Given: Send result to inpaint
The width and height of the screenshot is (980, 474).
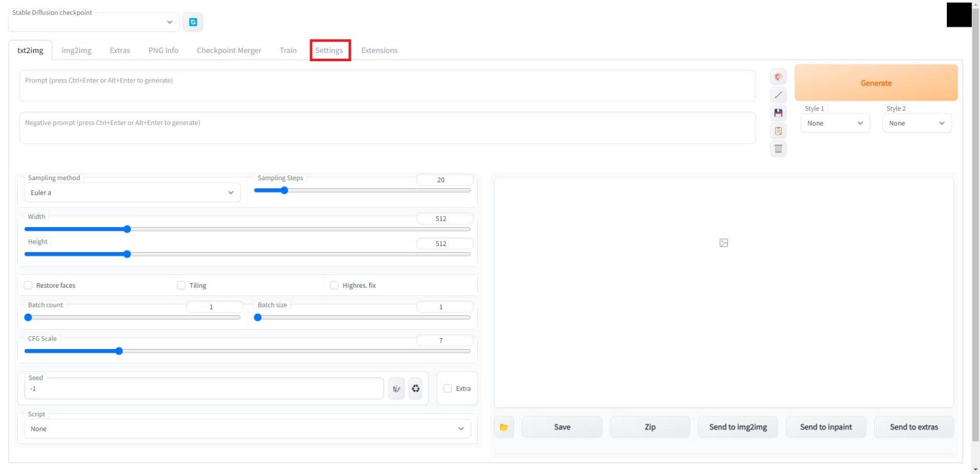Looking at the screenshot, I should tap(826, 426).
